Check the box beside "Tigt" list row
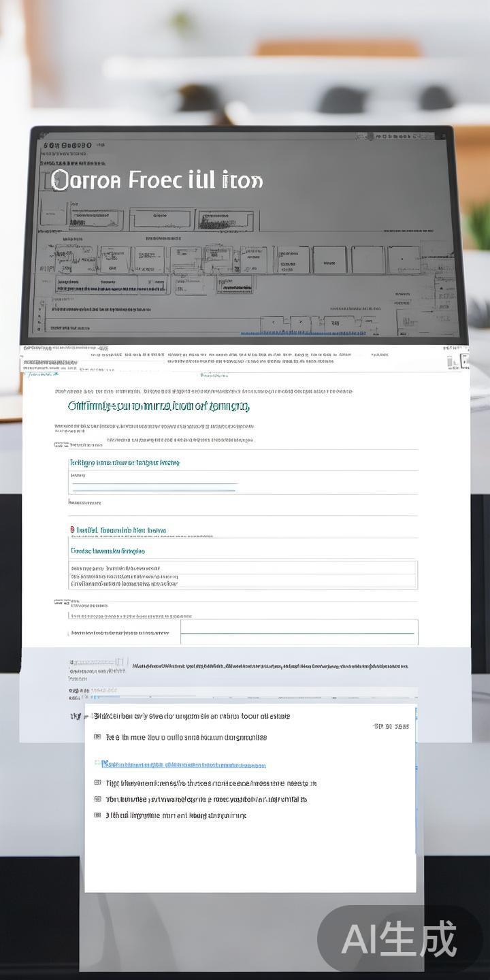The height and width of the screenshot is (980, 490). [98, 783]
